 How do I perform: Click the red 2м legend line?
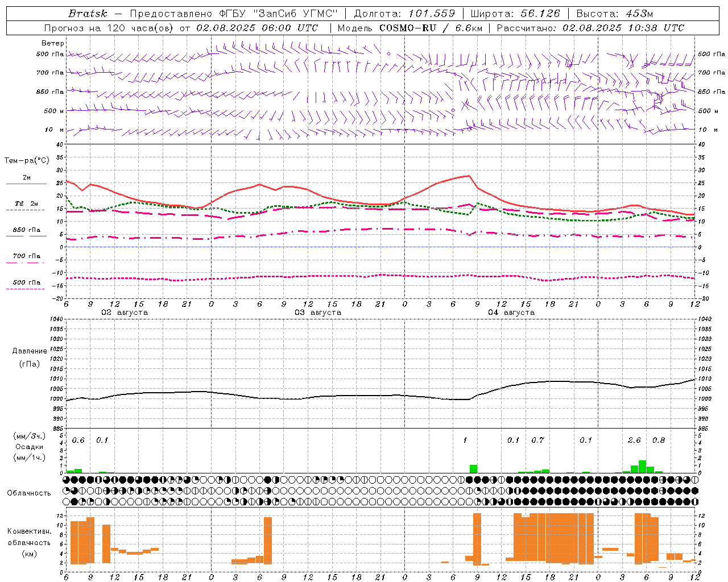(x=26, y=184)
